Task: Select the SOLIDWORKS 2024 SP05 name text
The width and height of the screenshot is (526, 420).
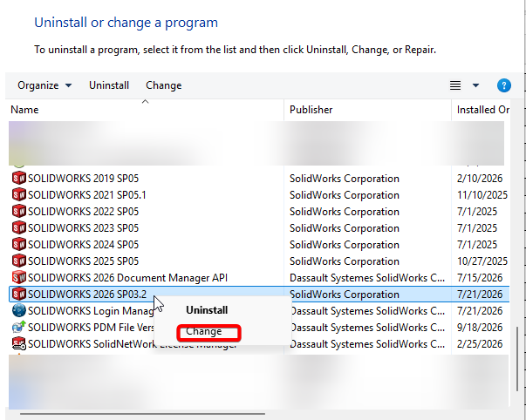Action: 83,245
